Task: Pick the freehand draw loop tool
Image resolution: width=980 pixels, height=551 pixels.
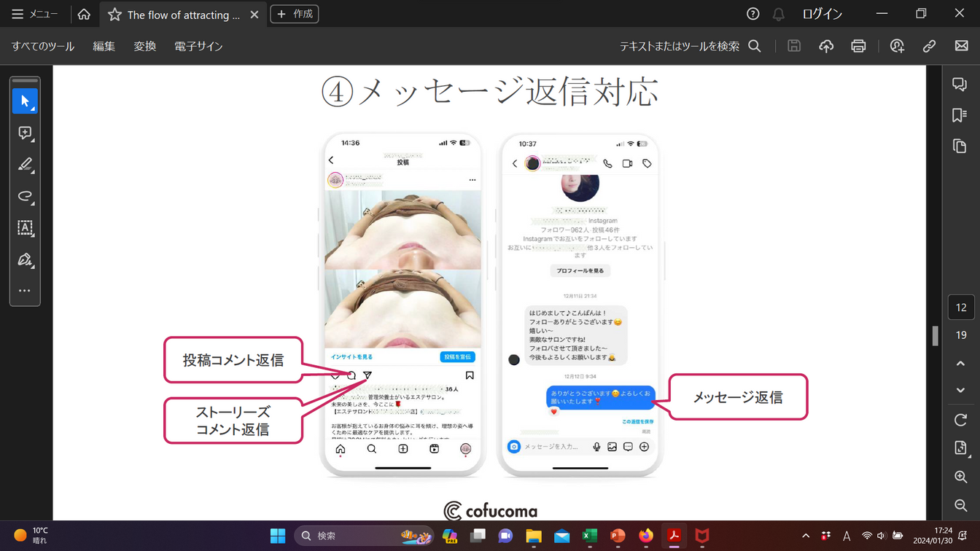Action: (x=25, y=196)
